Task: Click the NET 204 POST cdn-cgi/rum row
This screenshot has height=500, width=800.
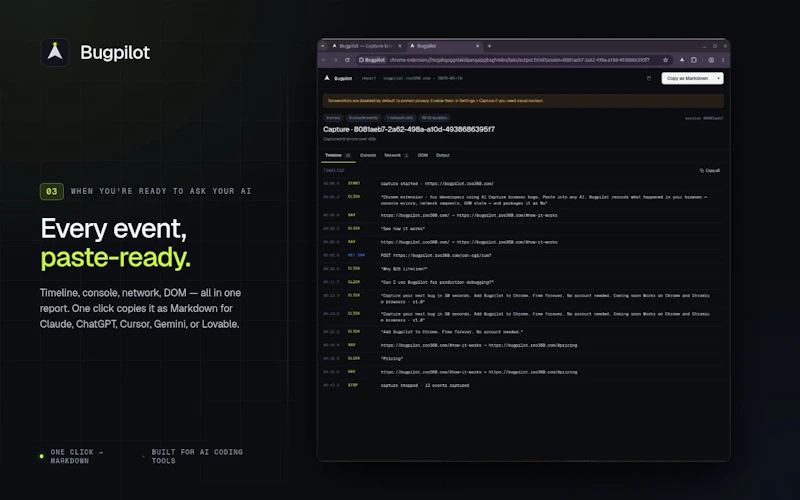Action: [x=523, y=255]
